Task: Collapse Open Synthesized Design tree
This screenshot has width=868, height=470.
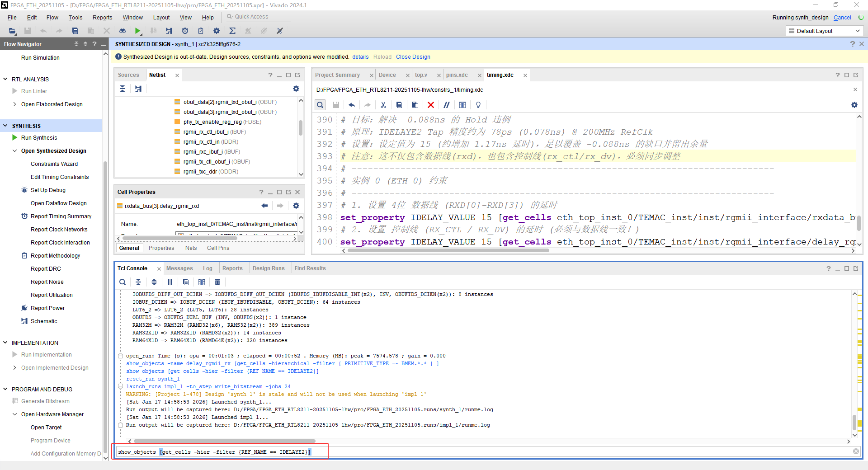Action: [15, 151]
